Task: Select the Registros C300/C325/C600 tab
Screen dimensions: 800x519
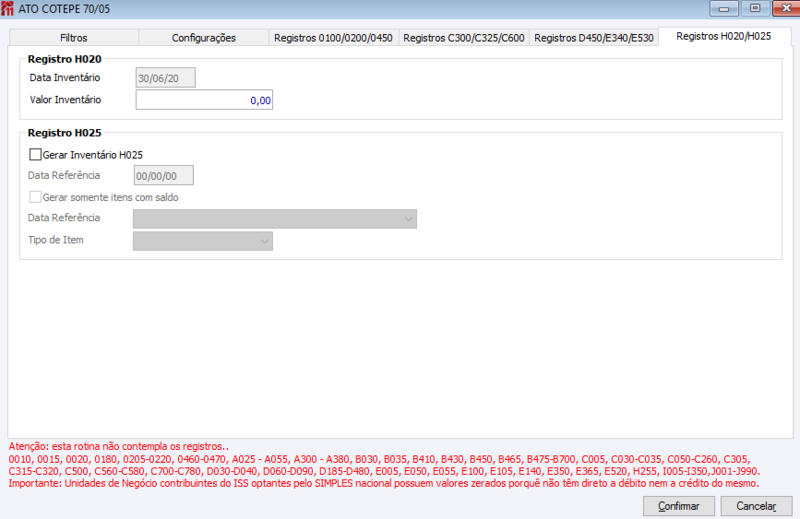Action: coord(464,38)
